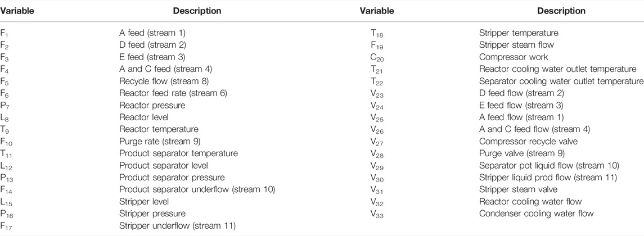The width and height of the screenshot is (644, 236).
Task: Click the T18 variable label
Action: 377,33
